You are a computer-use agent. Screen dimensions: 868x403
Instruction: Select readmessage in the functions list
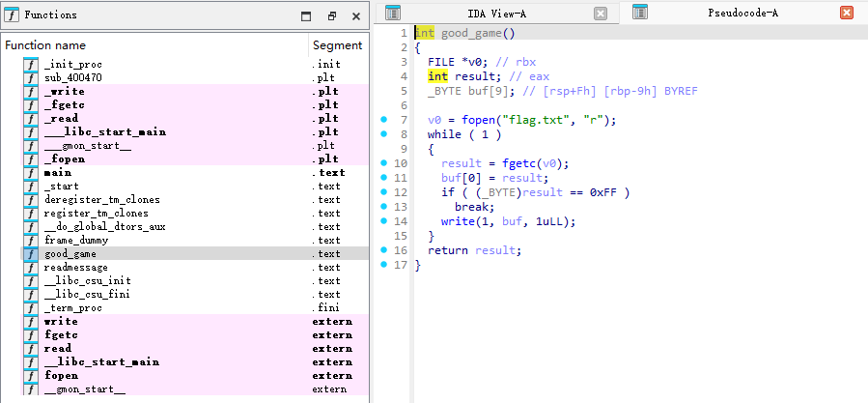[76, 268]
